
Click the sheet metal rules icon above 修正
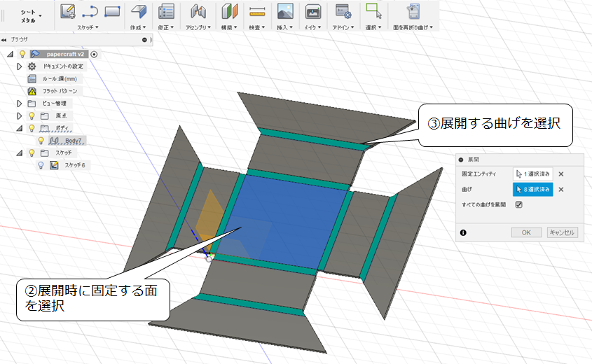(x=166, y=11)
